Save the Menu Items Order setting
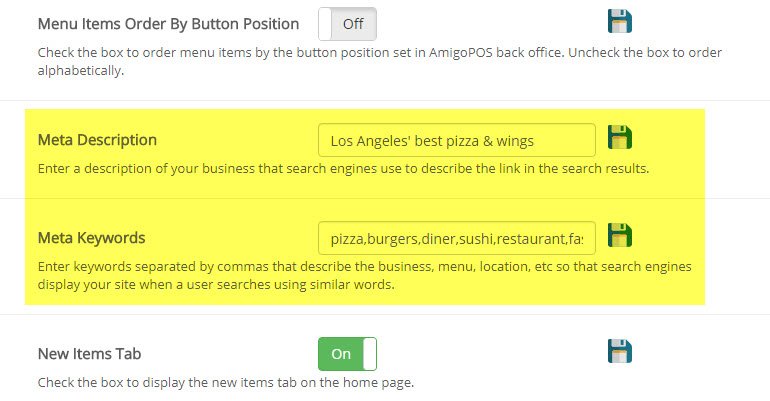 click(x=620, y=22)
